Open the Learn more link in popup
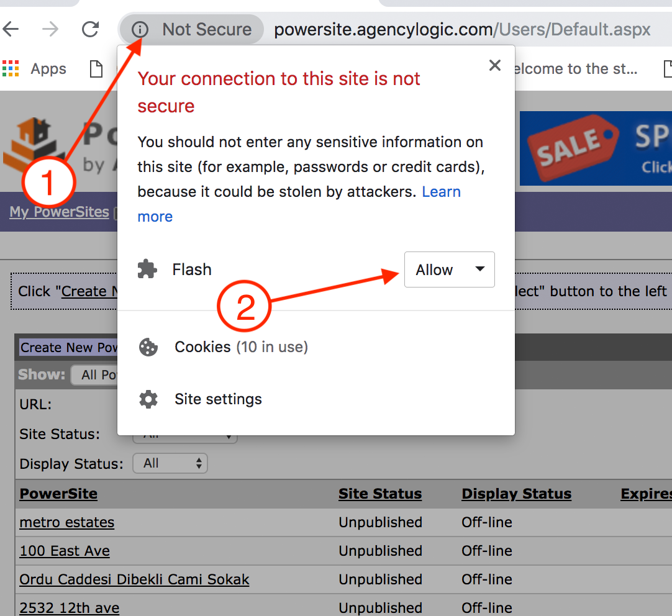This screenshot has height=616, width=672. [x=441, y=192]
